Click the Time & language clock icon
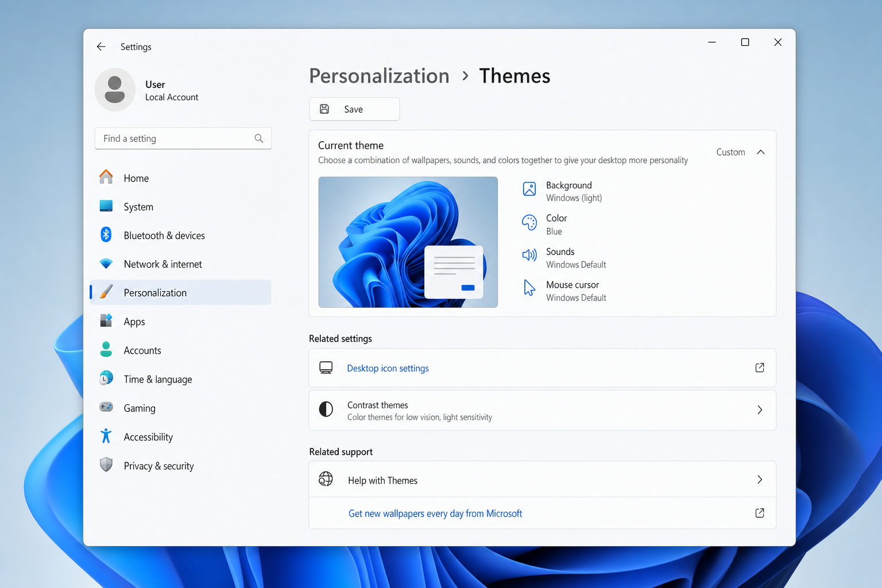 pyautogui.click(x=106, y=378)
